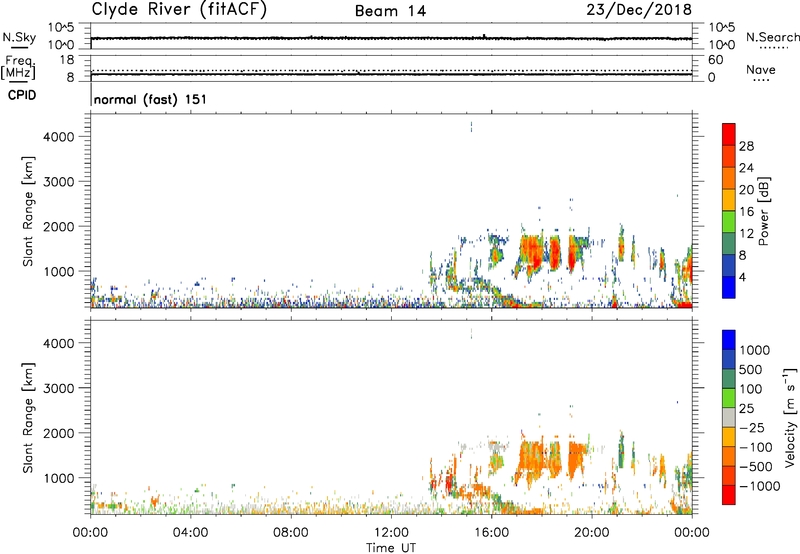Click the 'Clyde River (fitACF)' title
The image size is (800, 554).
pyautogui.click(x=179, y=9)
